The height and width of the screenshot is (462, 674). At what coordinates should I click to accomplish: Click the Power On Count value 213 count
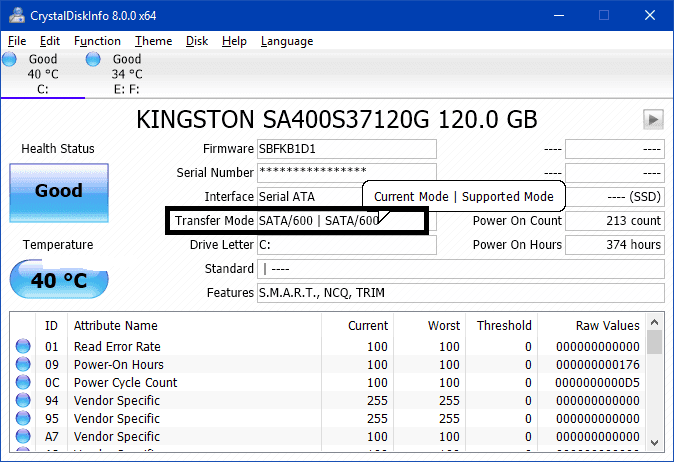tap(615, 221)
